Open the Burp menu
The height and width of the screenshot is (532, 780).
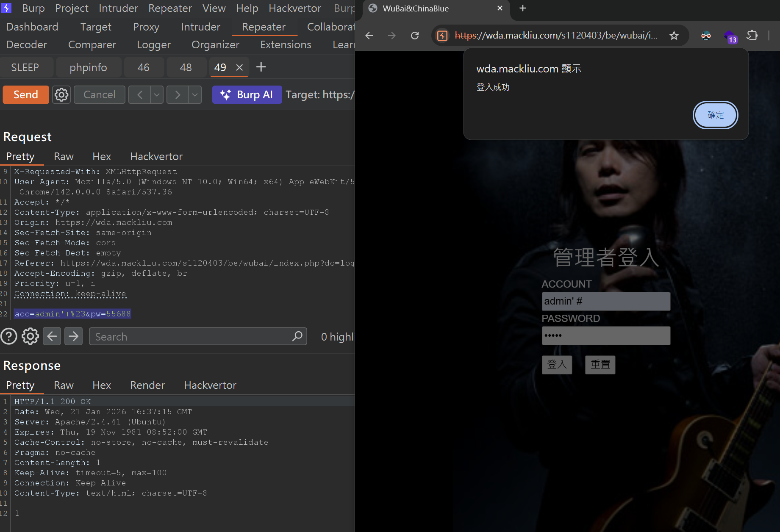coord(33,8)
